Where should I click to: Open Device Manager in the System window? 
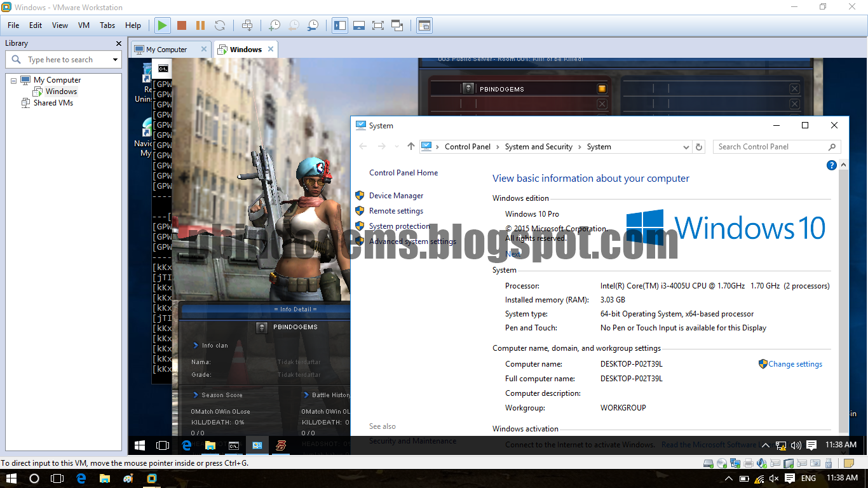point(396,196)
